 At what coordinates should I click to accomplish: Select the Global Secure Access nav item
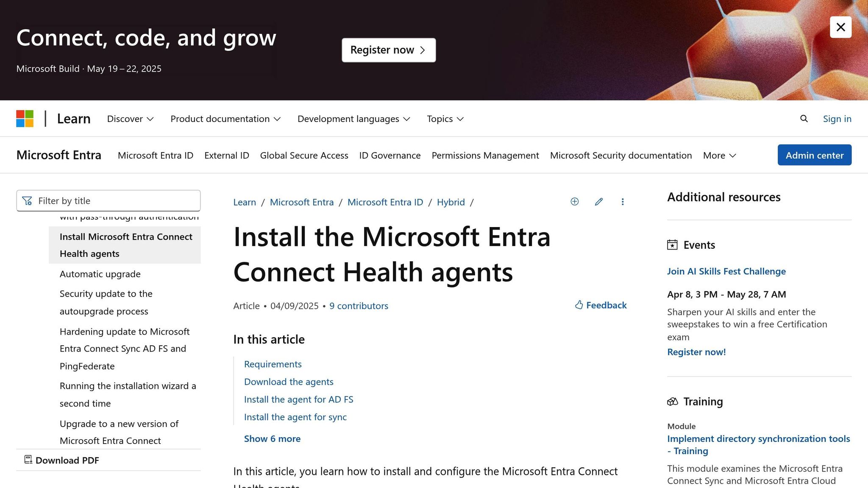(x=304, y=155)
